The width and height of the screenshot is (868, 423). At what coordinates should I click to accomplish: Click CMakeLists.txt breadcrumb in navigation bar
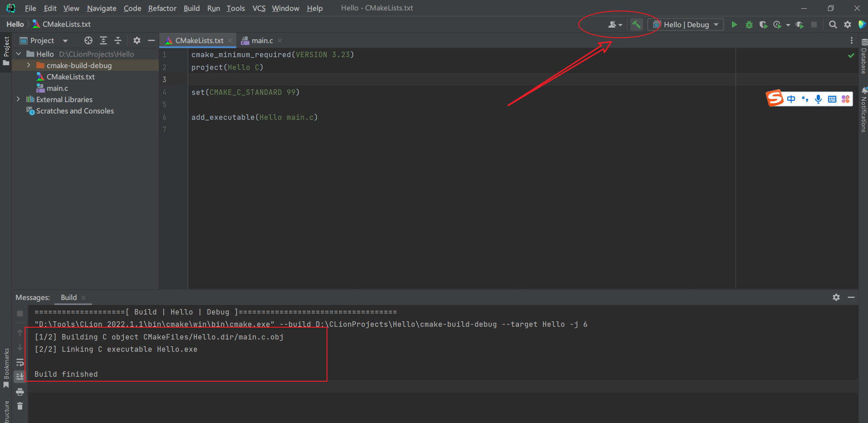62,24
